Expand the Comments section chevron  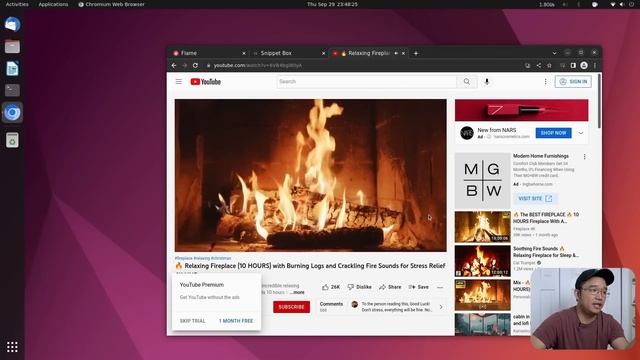click(441, 307)
